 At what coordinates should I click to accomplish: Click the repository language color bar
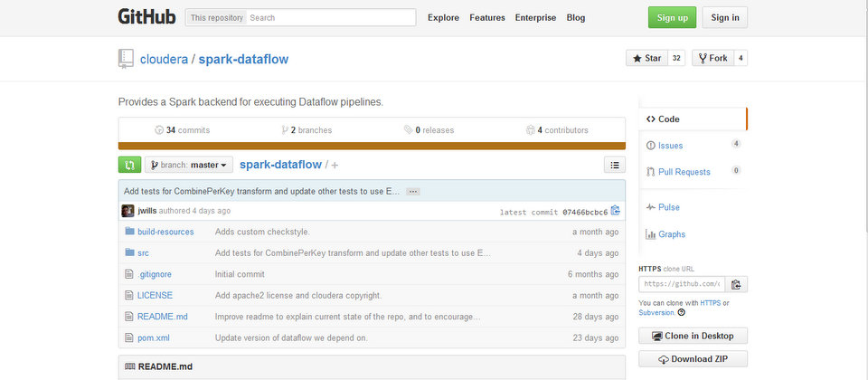pyautogui.click(x=372, y=145)
